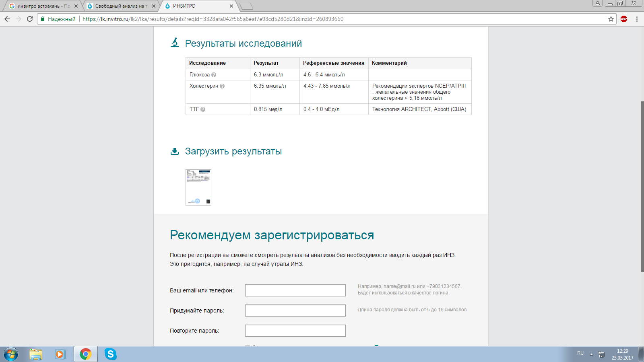644x362 pixels.
Task: Click the help icon next to Глюкоза
Action: pos(214,75)
